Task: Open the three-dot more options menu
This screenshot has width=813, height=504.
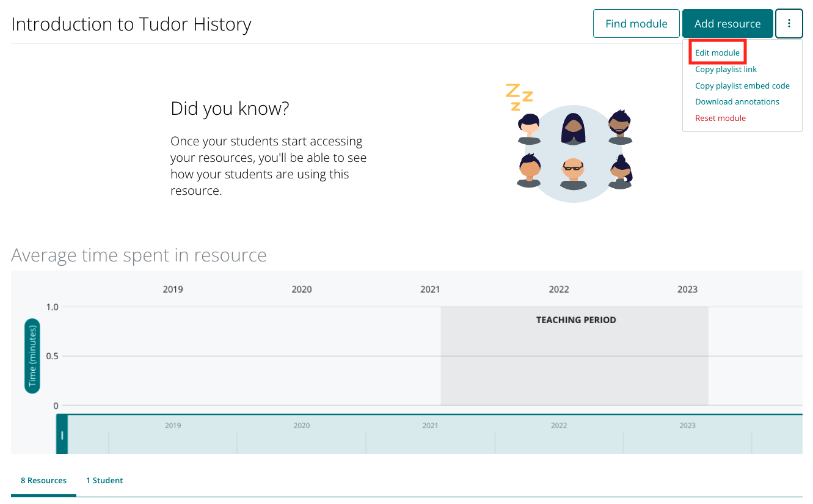Action: [789, 24]
